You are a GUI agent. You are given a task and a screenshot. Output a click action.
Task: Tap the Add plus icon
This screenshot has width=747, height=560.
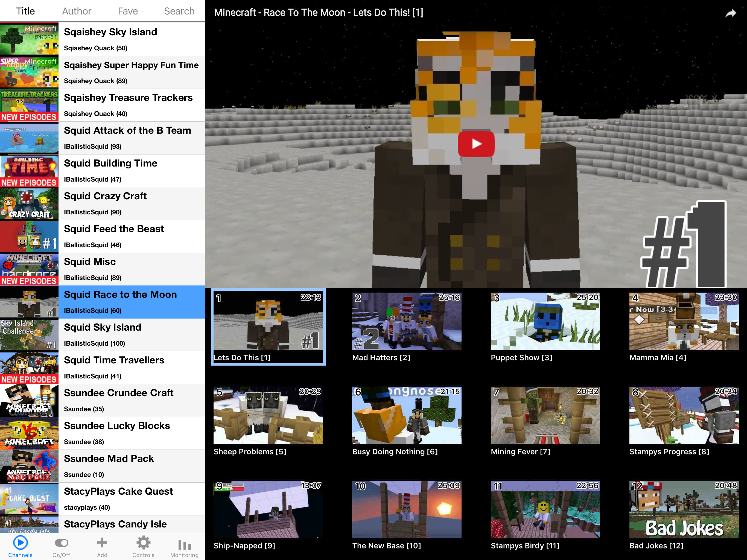[102, 543]
